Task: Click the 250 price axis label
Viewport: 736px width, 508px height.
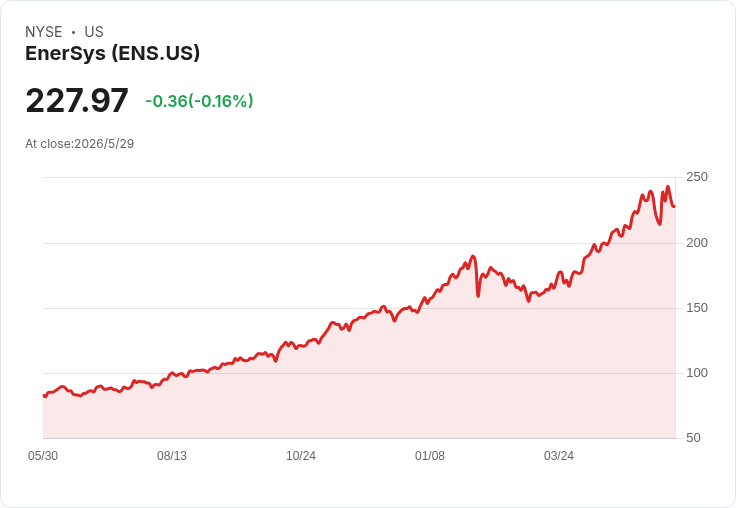Action: pyautogui.click(x=697, y=177)
